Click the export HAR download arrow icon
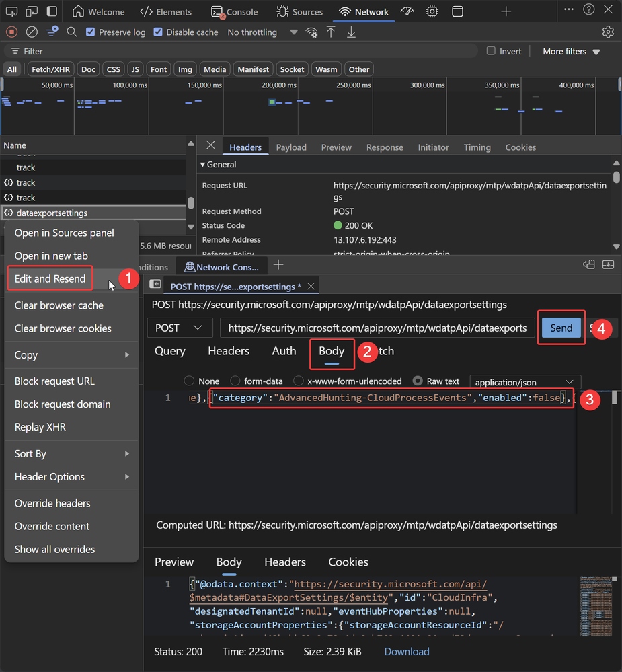This screenshot has height=672, width=622. [x=351, y=32]
